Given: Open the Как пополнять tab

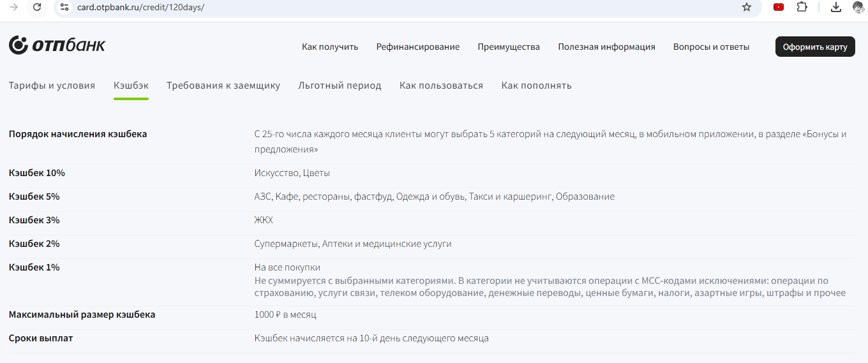Looking at the screenshot, I should tap(536, 85).
